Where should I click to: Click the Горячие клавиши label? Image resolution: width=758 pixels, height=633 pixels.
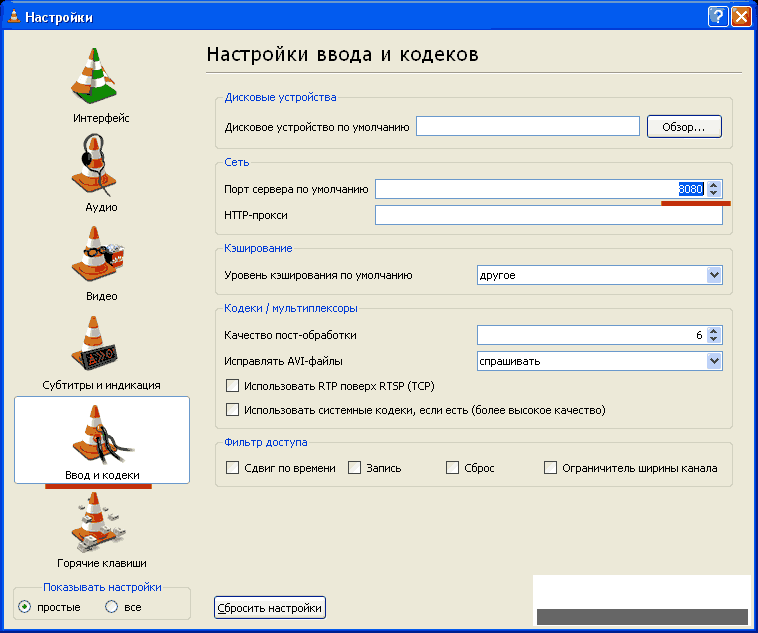[x=102, y=563]
